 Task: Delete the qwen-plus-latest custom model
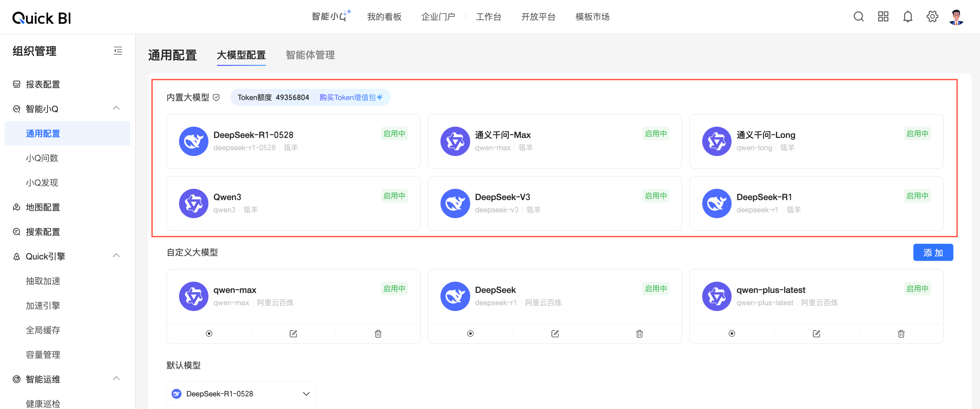point(901,333)
